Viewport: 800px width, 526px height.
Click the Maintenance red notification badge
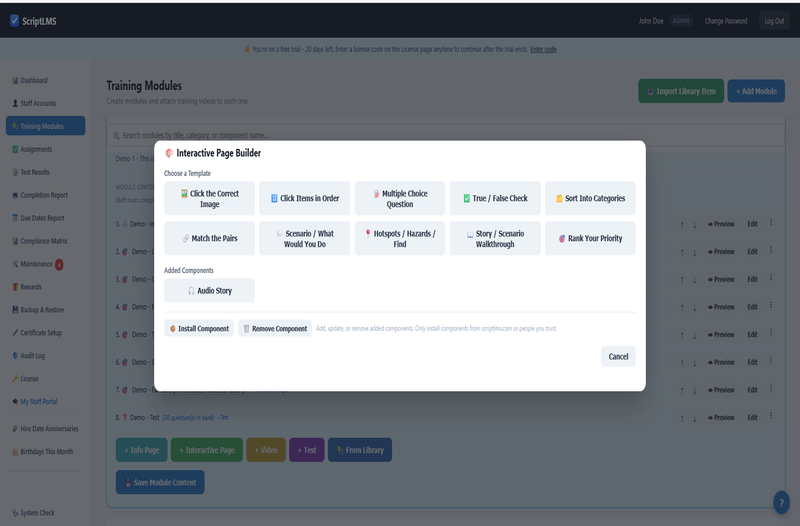59,264
